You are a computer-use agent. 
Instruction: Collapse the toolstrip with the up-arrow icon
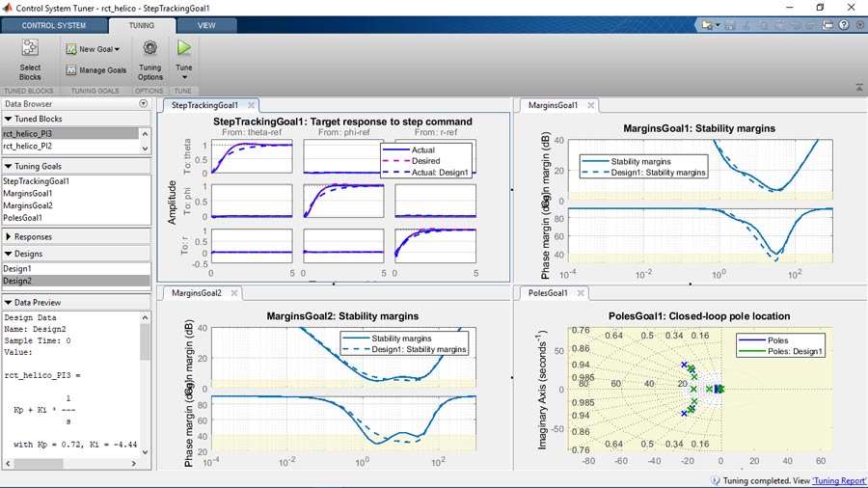click(x=858, y=88)
